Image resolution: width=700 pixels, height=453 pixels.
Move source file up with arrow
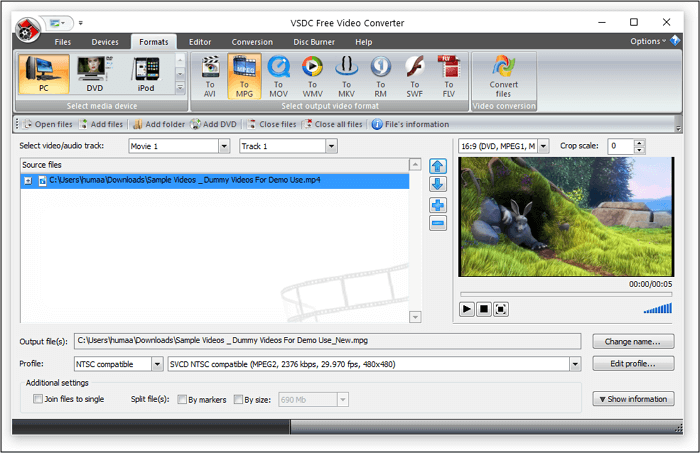[x=437, y=166]
